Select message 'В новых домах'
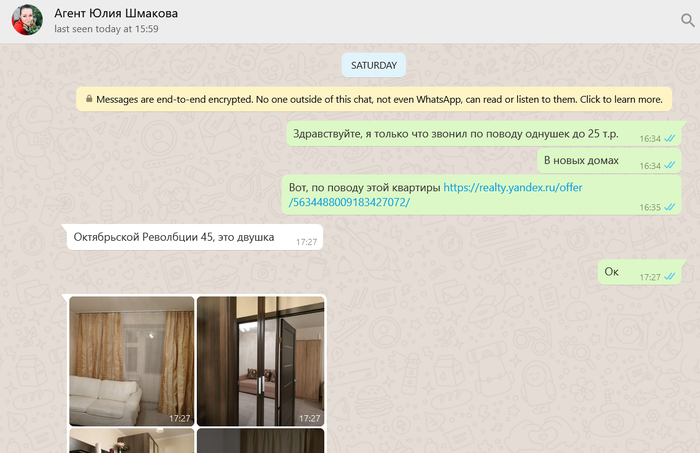Screen dimensions: 700x453 click(x=609, y=161)
